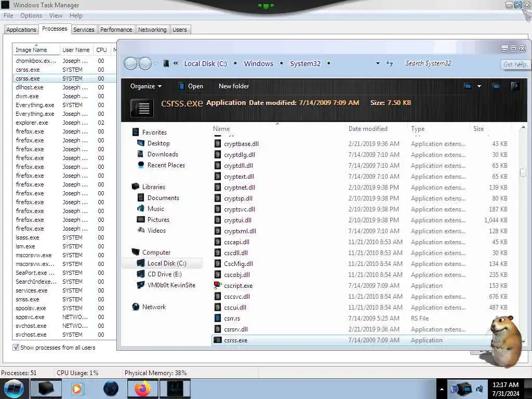Switch to the Users tab
This screenshot has width=532, height=399.
(x=179, y=30)
